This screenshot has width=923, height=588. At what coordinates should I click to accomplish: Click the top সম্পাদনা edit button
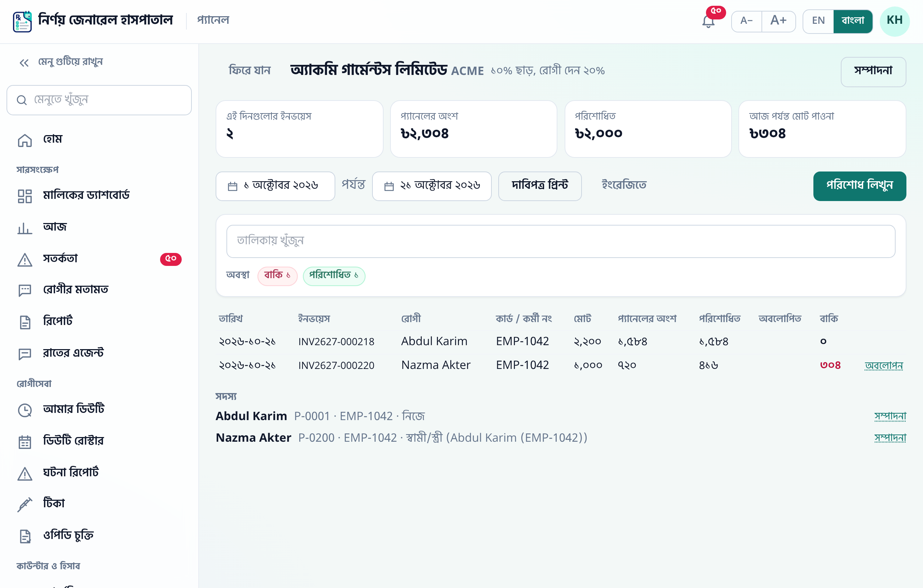[873, 72]
